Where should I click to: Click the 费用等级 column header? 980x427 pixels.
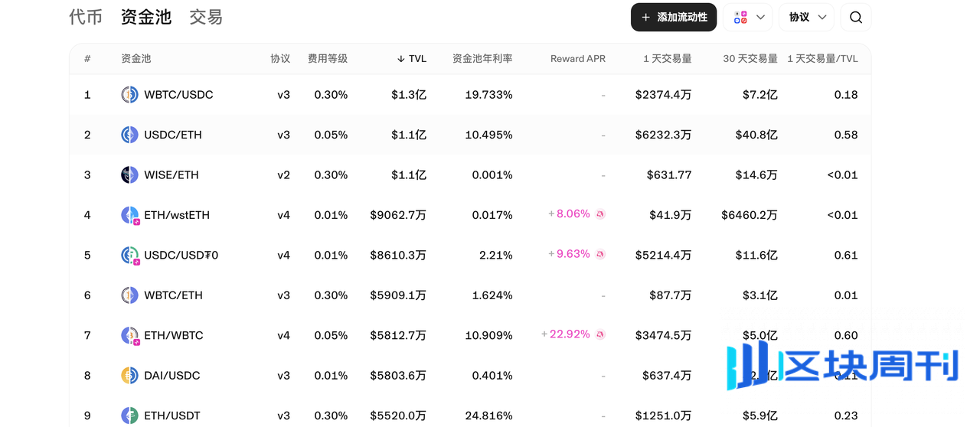pos(328,59)
